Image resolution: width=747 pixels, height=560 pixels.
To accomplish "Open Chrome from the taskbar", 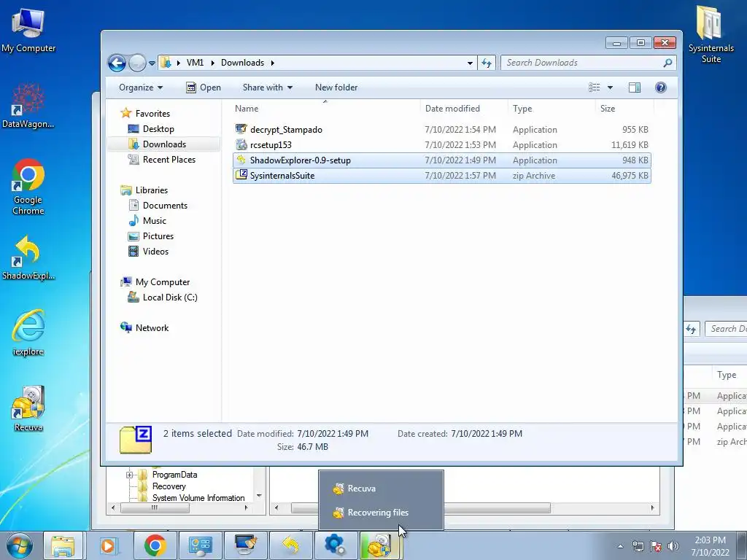I will pos(155,545).
